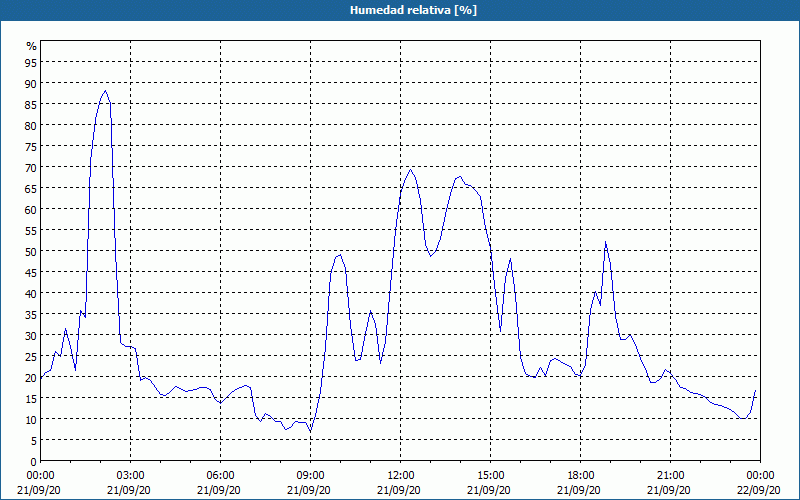
Task: Select the 5 y-axis label
Action: tap(34, 441)
